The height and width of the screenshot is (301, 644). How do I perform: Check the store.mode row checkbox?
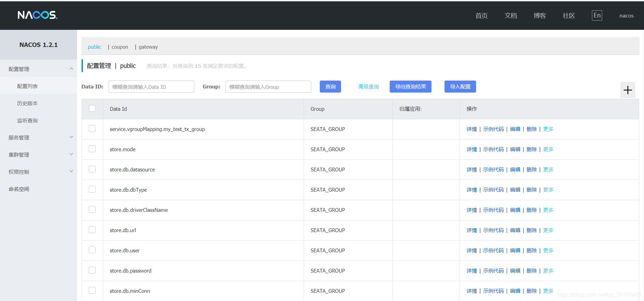92,149
